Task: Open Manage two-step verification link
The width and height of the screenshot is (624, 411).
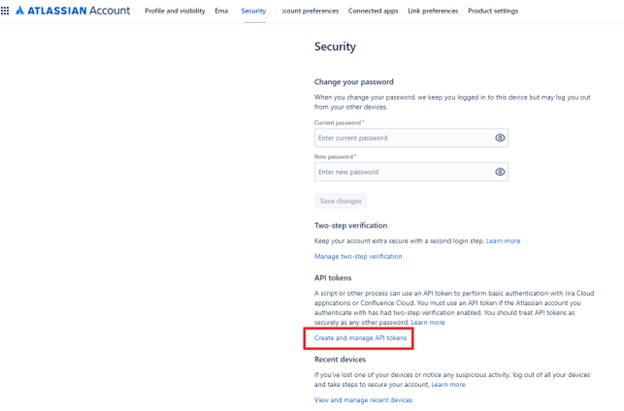Action: pos(358,256)
